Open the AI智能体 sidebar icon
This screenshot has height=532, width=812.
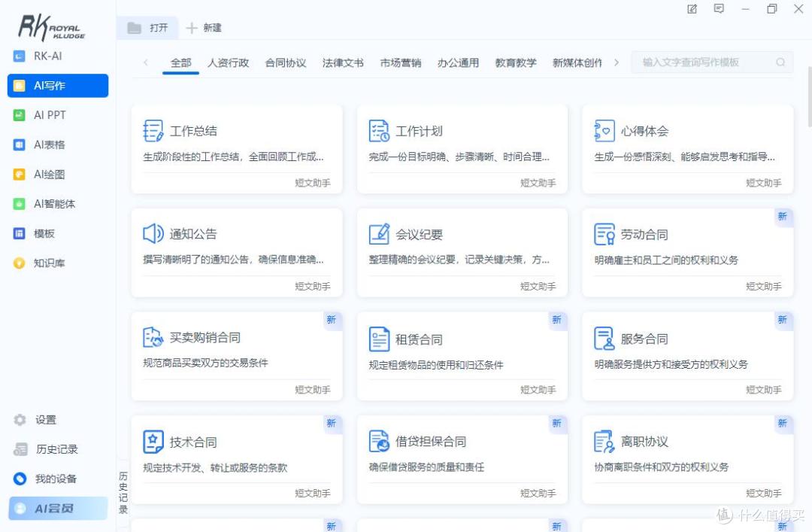coord(19,204)
